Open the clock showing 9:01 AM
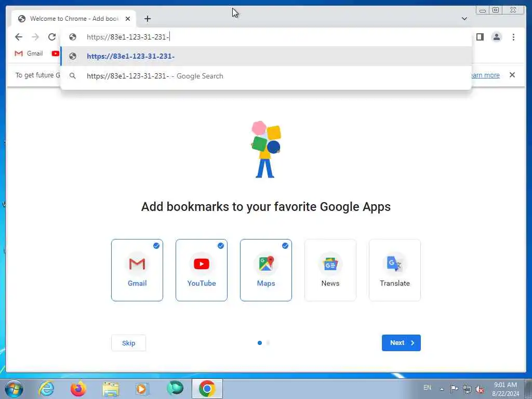 (x=506, y=389)
